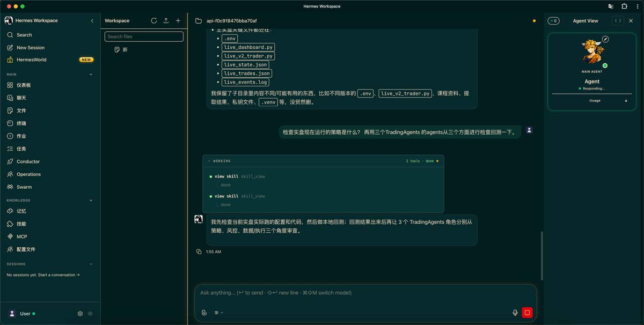Image resolution: width=644 pixels, height=325 pixels.
Task: Add a new file with plus icon
Action: (x=178, y=20)
